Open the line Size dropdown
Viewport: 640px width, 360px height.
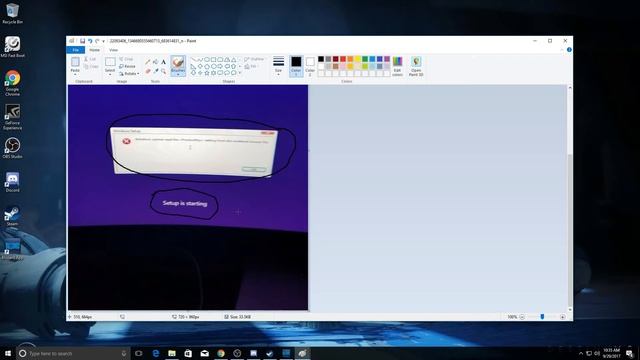click(x=278, y=66)
